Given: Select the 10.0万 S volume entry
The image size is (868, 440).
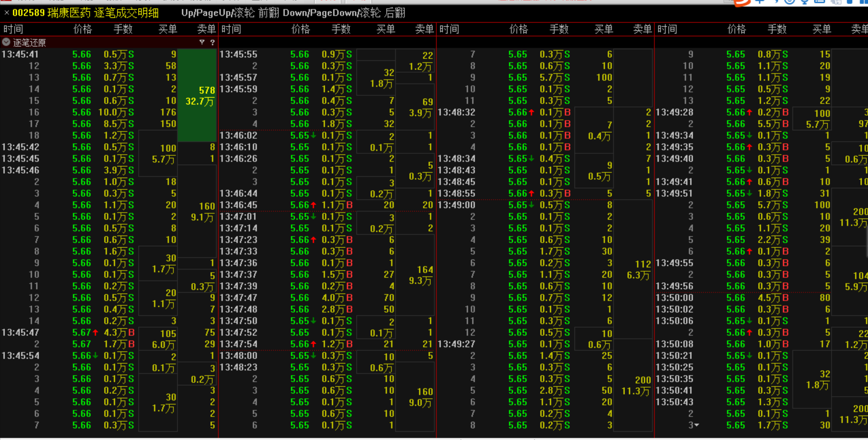Looking at the screenshot, I should coord(116,112).
